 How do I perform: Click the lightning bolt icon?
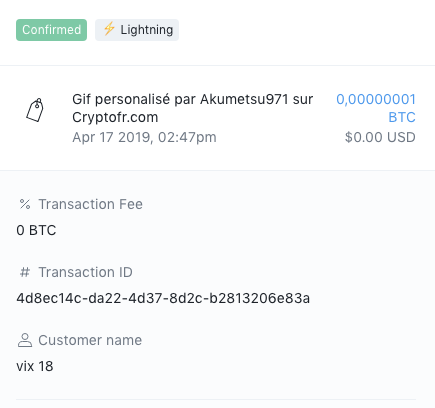coord(109,29)
